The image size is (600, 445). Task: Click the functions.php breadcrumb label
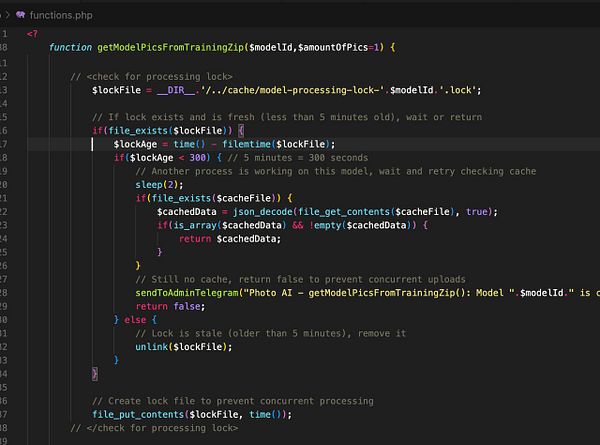(61, 15)
